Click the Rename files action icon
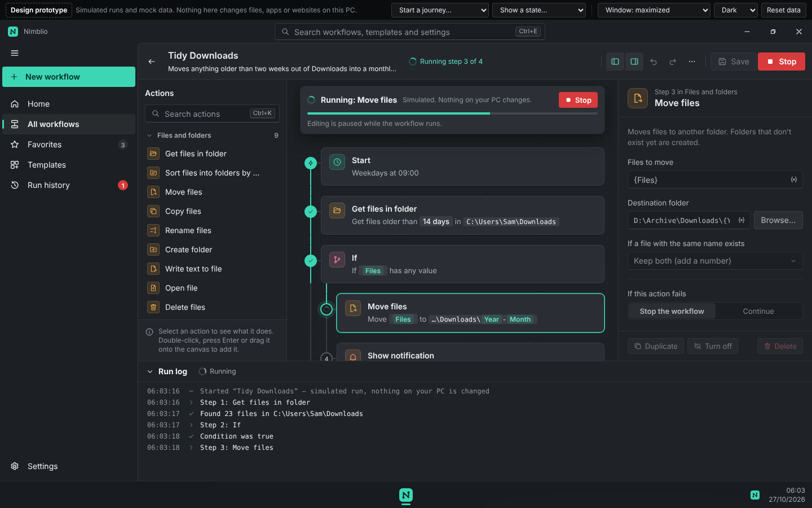Screen dimensions: 812x508 click(153, 230)
